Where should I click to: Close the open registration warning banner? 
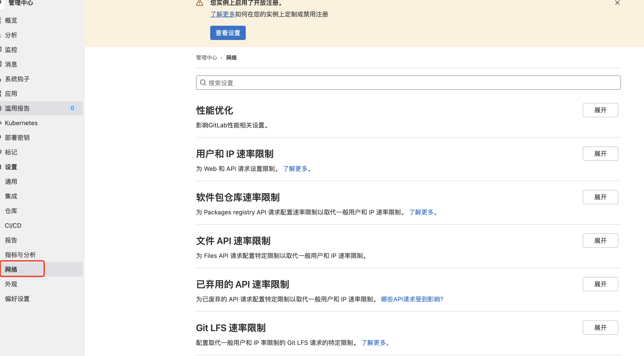tap(617, 3)
